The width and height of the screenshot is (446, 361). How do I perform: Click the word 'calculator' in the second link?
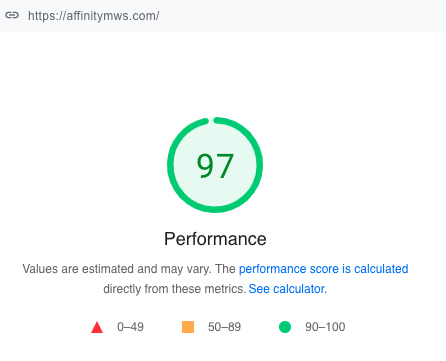300,289
